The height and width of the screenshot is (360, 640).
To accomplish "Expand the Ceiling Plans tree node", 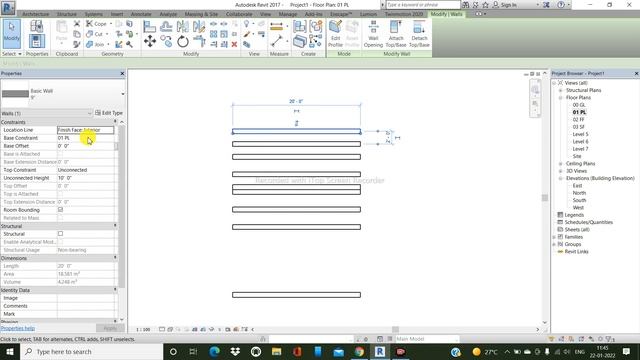I will click(x=561, y=164).
